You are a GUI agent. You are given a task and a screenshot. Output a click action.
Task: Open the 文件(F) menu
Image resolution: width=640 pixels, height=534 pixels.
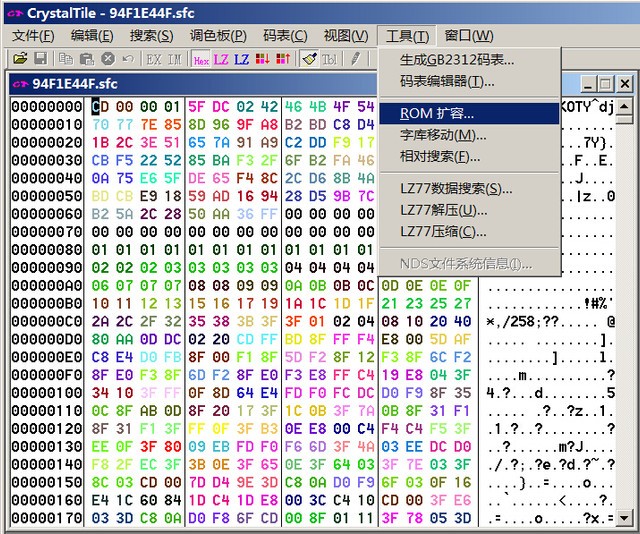[x=33, y=36]
